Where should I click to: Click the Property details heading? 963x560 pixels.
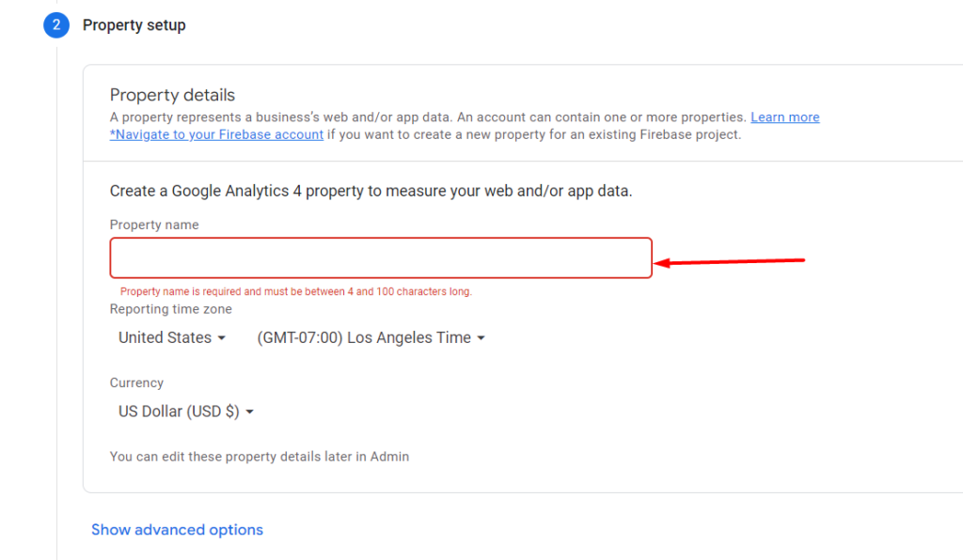pos(172,95)
